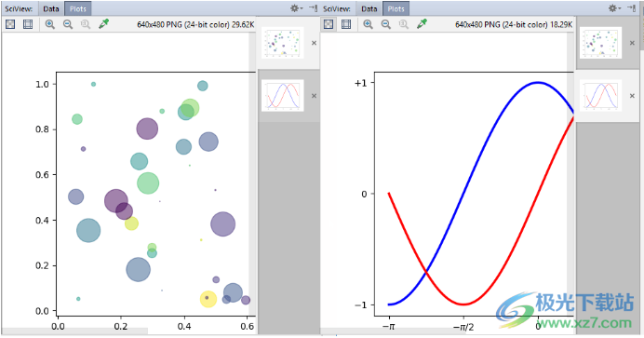This screenshot has height=338, width=644.
Task: Click the '640x480 PNG (24-bit color) 18.29K' info text
Action: tap(514, 24)
